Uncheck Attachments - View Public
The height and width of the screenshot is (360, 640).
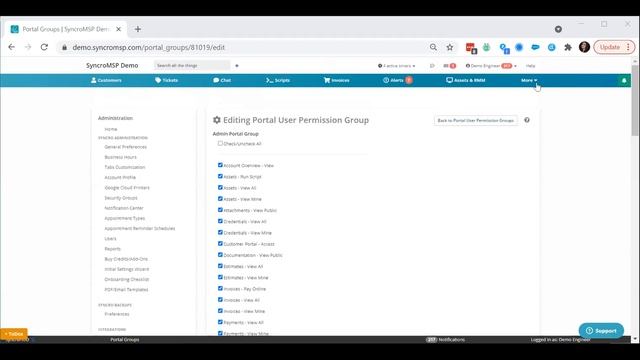click(x=220, y=210)
